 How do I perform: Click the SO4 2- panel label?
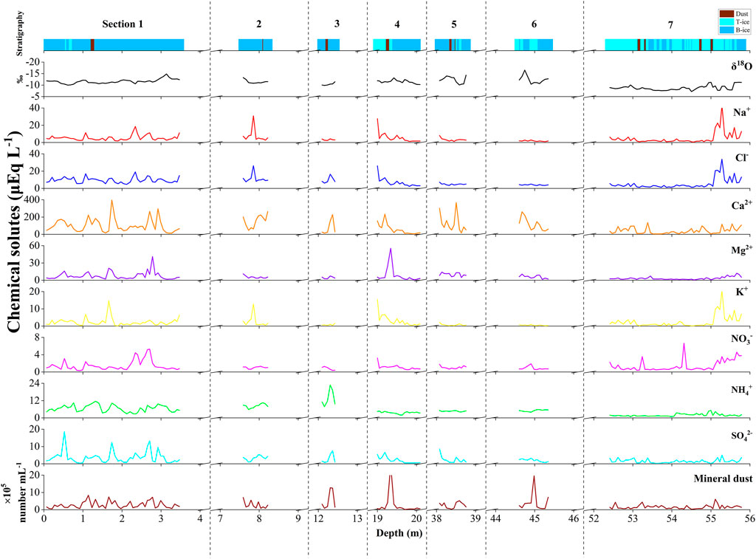(741, 435)
